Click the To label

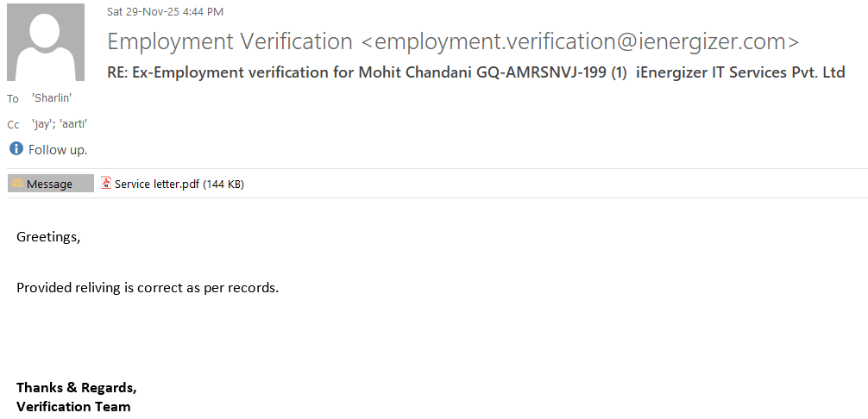pyautogui.click(x=13, y=99)
